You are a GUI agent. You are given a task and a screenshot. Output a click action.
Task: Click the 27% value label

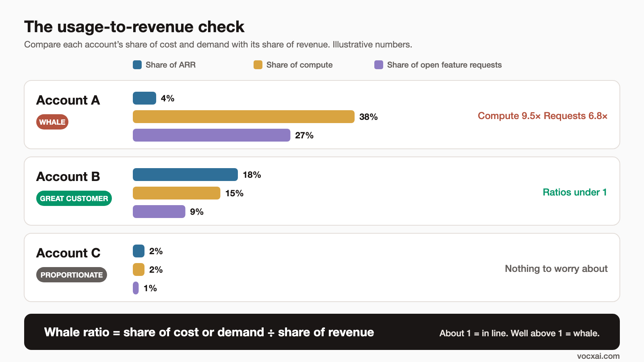click(x=304, y=136)
